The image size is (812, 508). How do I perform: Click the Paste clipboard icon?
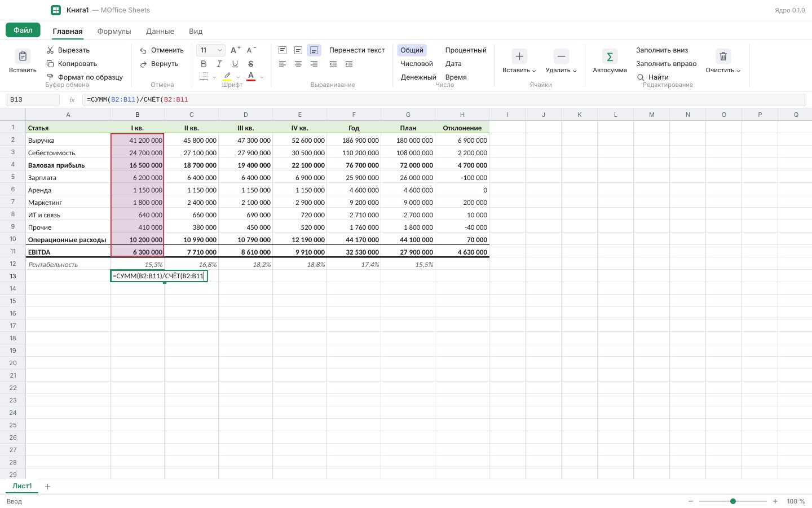[23, 56]
